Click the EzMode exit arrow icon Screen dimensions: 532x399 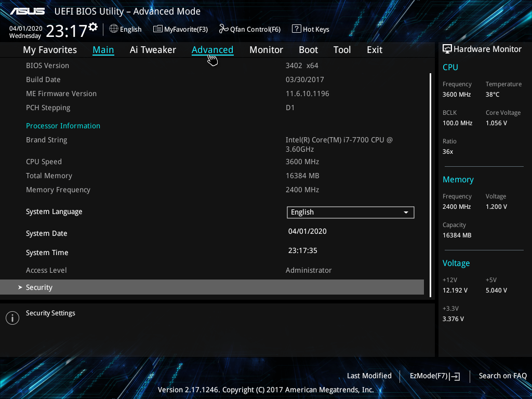(455, 376)
